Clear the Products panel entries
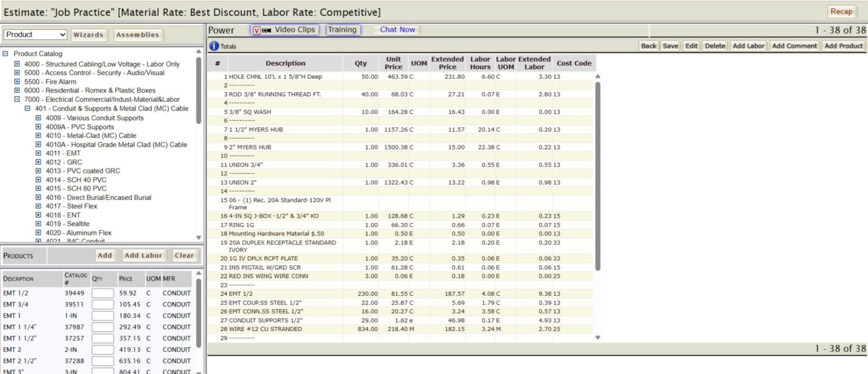This screenshot has height=374, width=868. [x=185, y=255]
